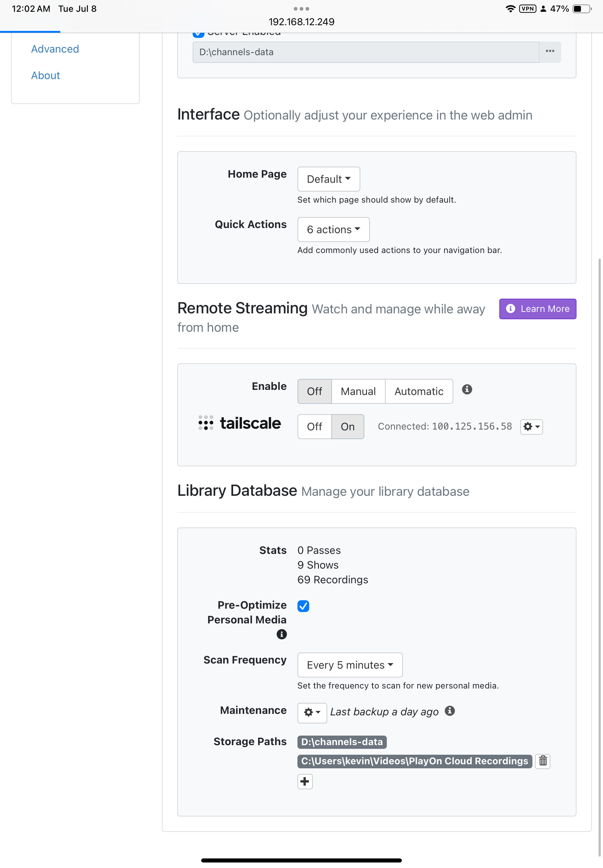This screenshot has width=603, height=868.
Task: Open the Tailscale gear settings menu
Action: [531, 427]
